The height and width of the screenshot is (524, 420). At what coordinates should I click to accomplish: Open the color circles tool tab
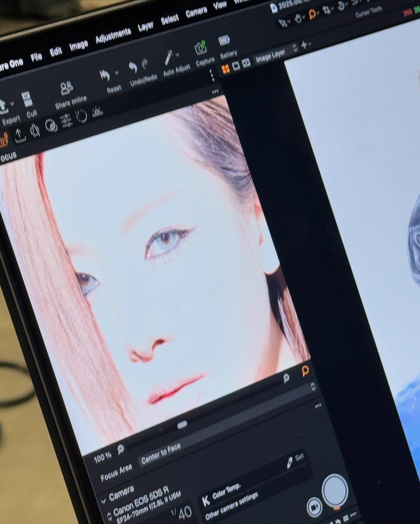pos(51,126)
